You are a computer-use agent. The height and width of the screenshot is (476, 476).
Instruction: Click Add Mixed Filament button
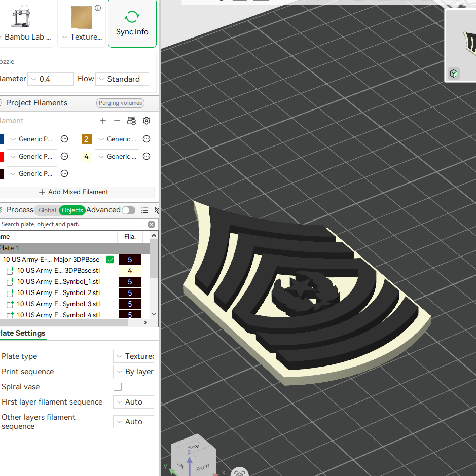click(x=75, y=192)
